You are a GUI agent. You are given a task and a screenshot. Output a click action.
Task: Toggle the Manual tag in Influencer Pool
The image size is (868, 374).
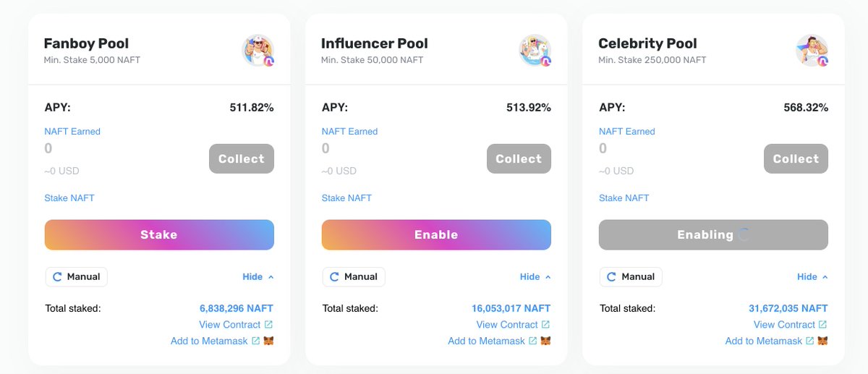click(354, 276)
